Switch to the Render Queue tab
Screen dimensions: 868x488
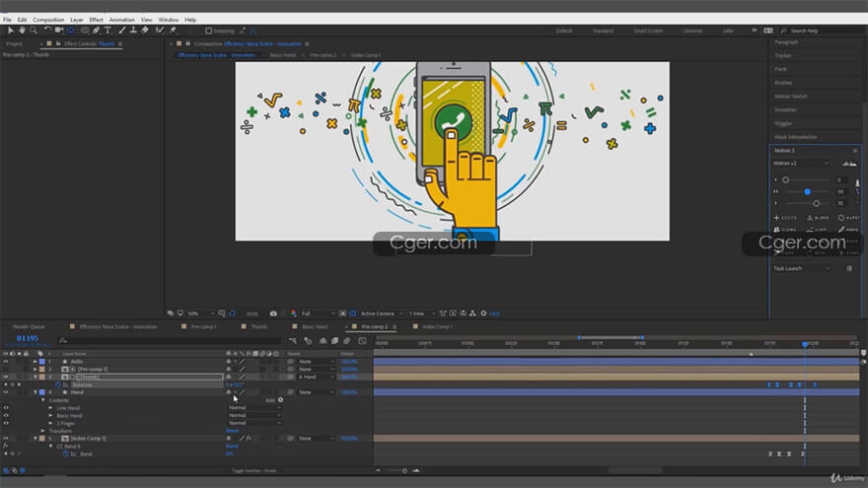point(29,326)
